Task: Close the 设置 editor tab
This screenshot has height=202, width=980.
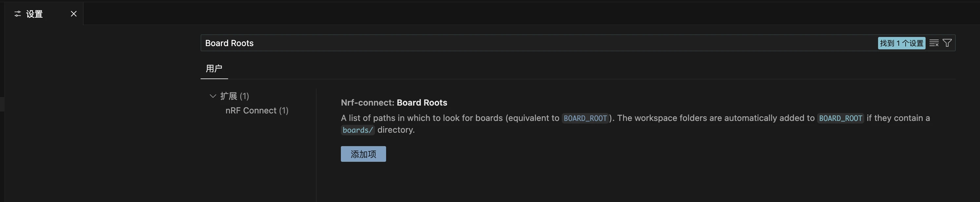Action: pos(74,14)
